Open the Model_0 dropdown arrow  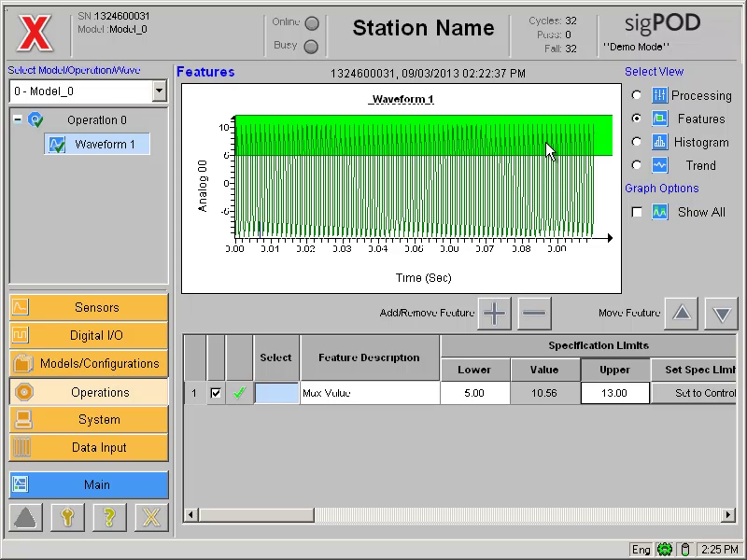click(x=159, y=91)
